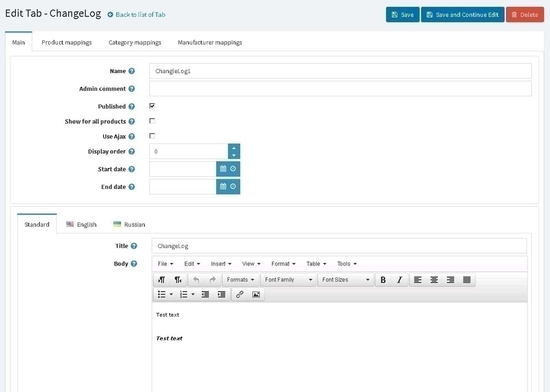The width and height of the screenshot is (550, 392).
Task: Align text right
Action: [x=450, y=280]
